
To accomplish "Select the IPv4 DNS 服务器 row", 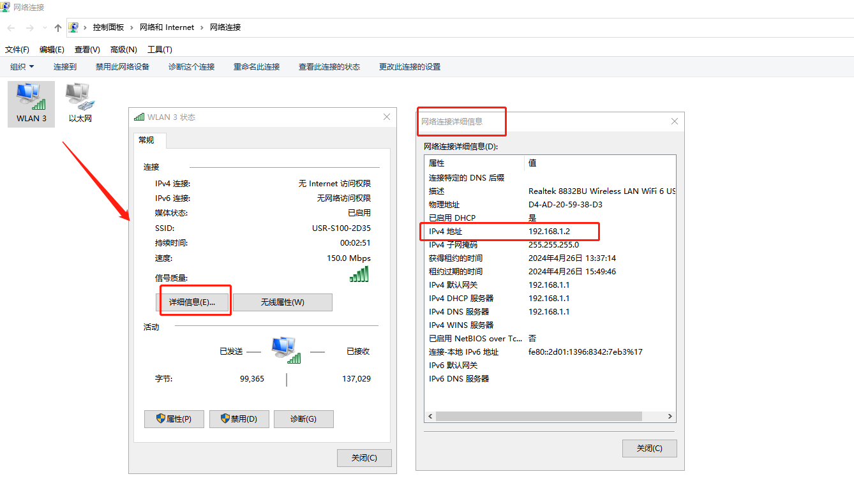I will [x=550, y=311].
